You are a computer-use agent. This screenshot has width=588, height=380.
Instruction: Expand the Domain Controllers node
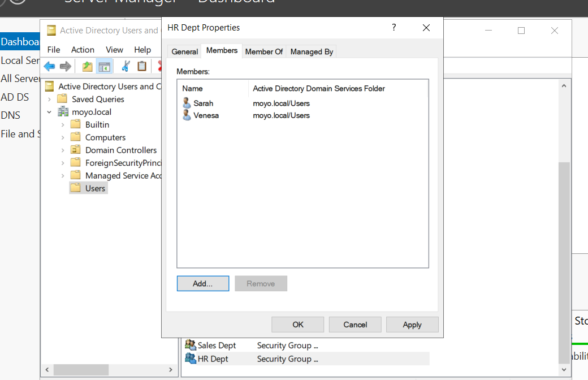coord(63,150)
